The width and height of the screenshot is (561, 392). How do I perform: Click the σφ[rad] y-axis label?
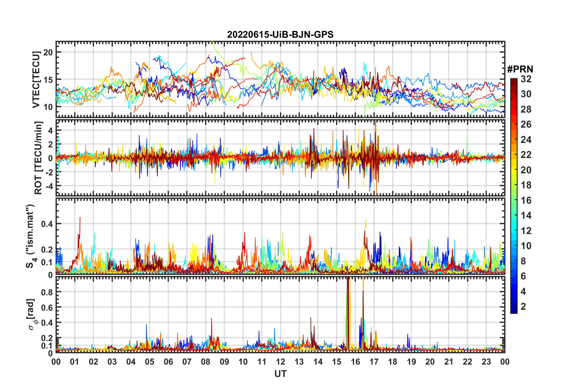(x=32, y=314)
